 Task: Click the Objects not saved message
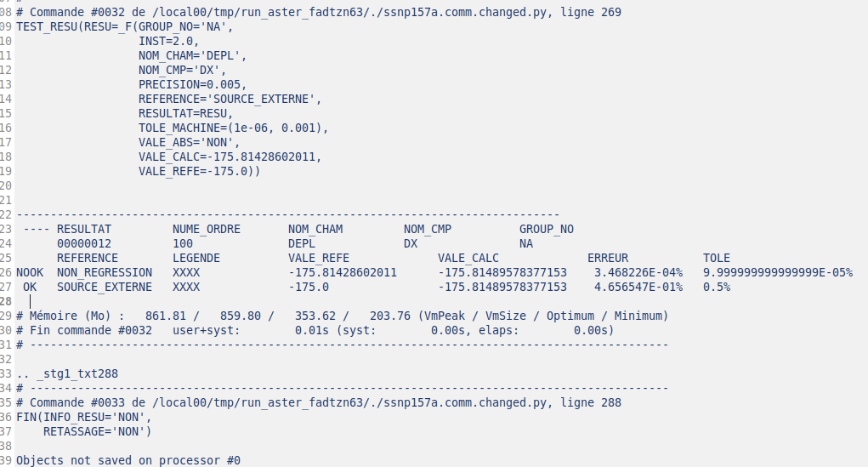[128, 460]
